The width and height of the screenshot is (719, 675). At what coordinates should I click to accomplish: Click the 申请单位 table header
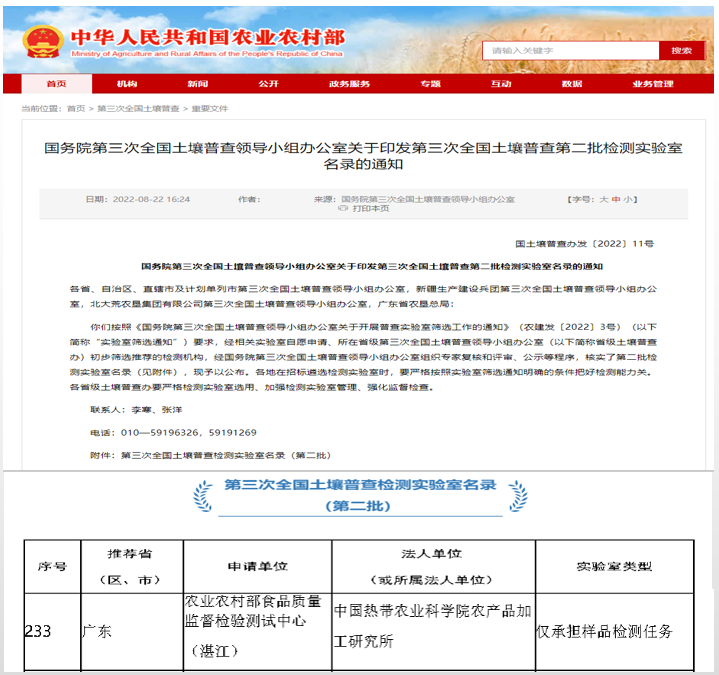pyautogui.click(x=257, y=567)
